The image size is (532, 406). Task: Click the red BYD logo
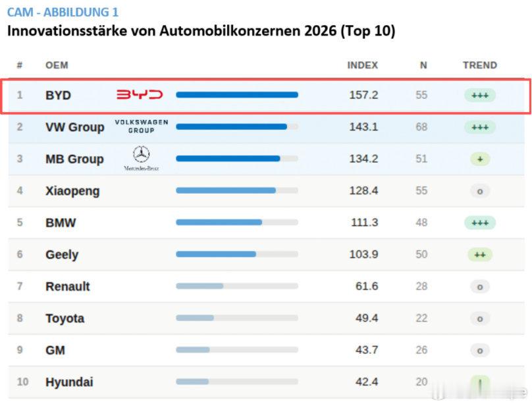(140, 94)
